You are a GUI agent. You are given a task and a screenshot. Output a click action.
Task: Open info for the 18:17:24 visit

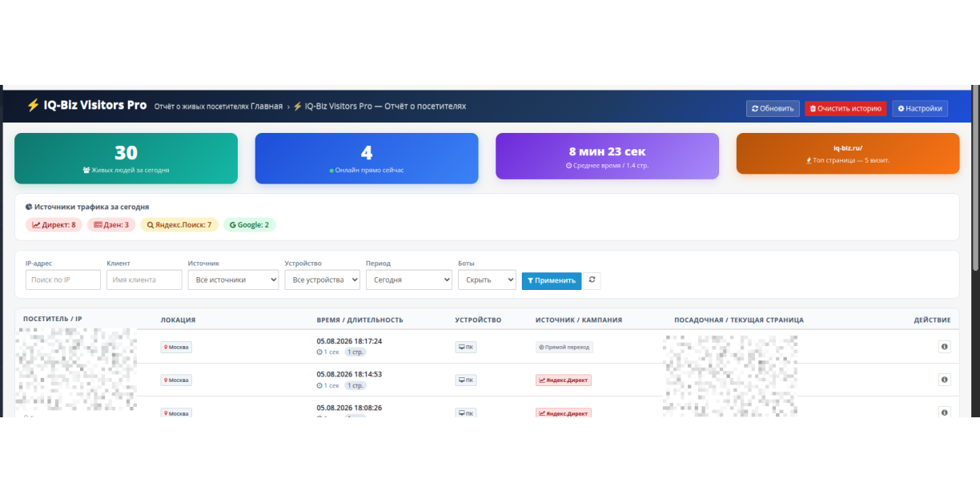pos(945,347)
